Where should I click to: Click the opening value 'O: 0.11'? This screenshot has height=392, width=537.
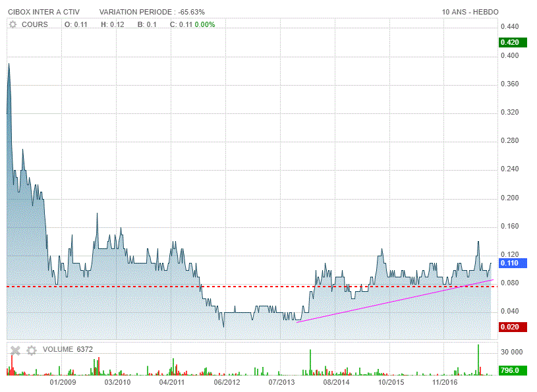[76, 24]
